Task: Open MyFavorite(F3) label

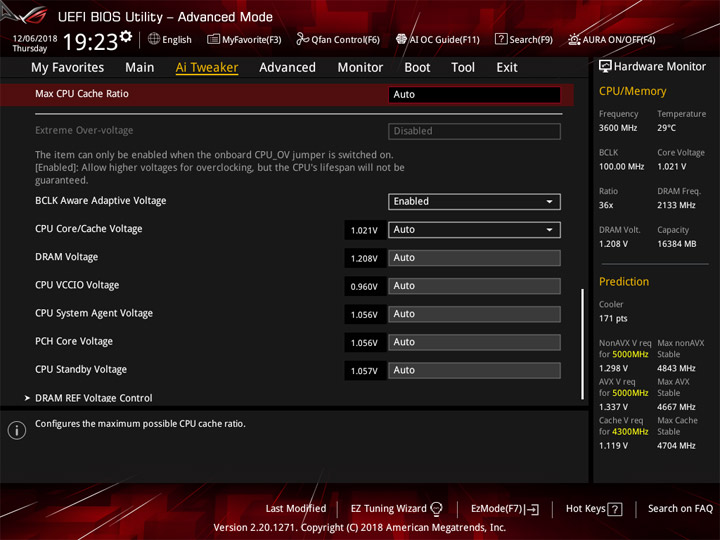Action: tap(252, 40)
